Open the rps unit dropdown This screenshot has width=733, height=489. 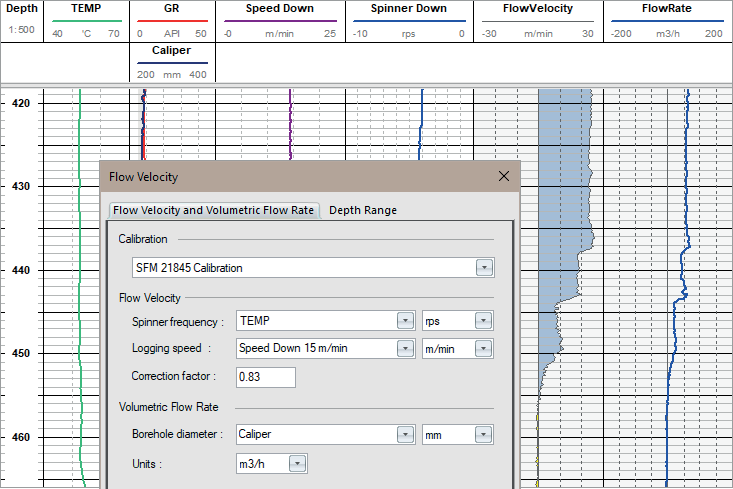484,321
